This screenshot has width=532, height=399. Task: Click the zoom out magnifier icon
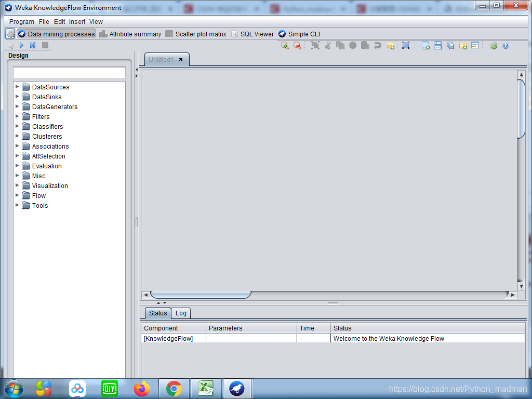297,46
